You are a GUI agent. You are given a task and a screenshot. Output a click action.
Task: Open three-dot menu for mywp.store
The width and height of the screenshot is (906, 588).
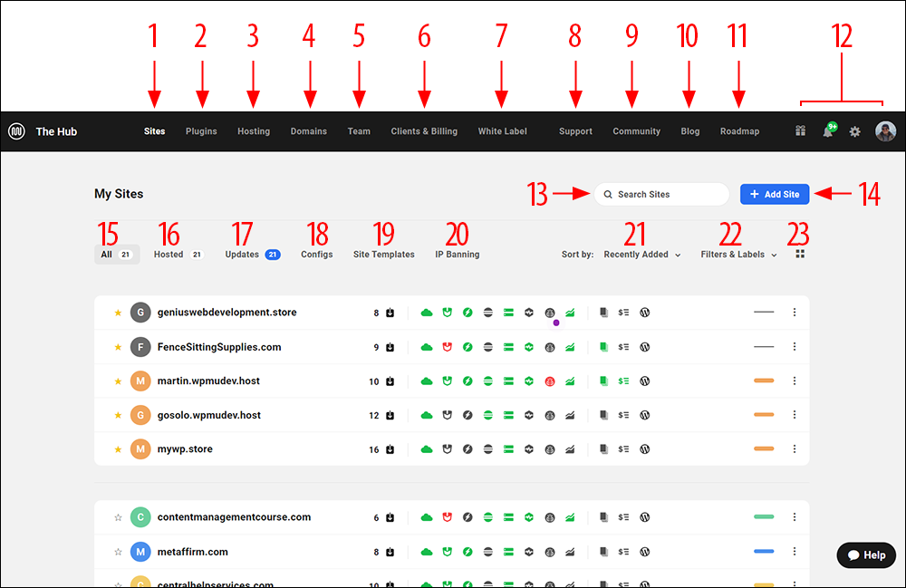[795, 448]
